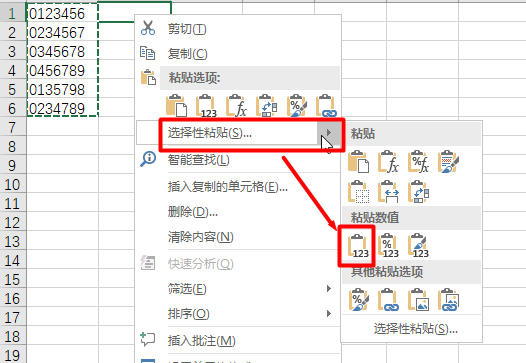Click the Paste icon in the 粘贴 submenu group
526x363 pixels.
click(358, 162)
